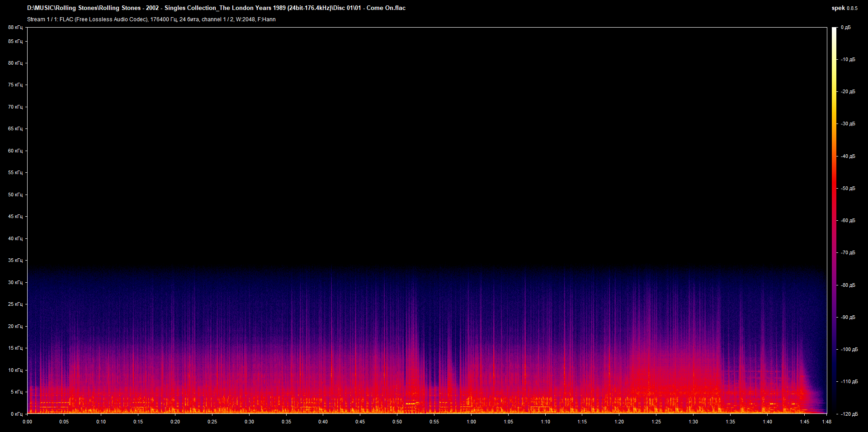Viewport: 868px width, 432px height.
Task: Click the black upper region of the spectrogram
Action: 407,136
